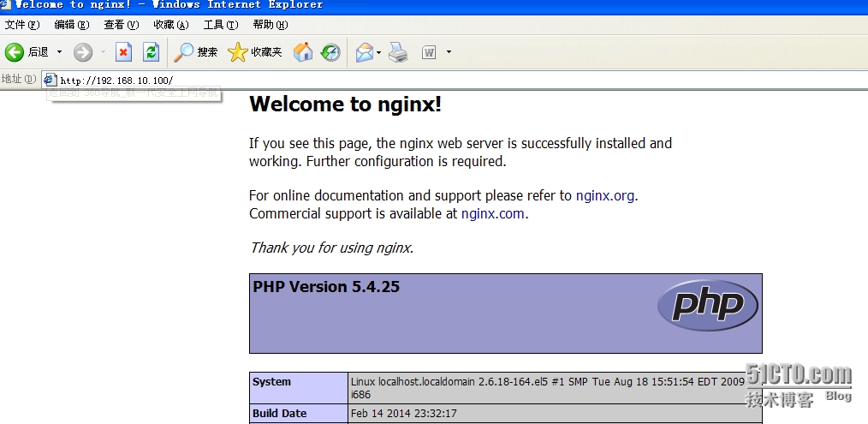Click the 搜索 search label button
The width and height of the screenshot is (868, 424).
click(208, 52)
